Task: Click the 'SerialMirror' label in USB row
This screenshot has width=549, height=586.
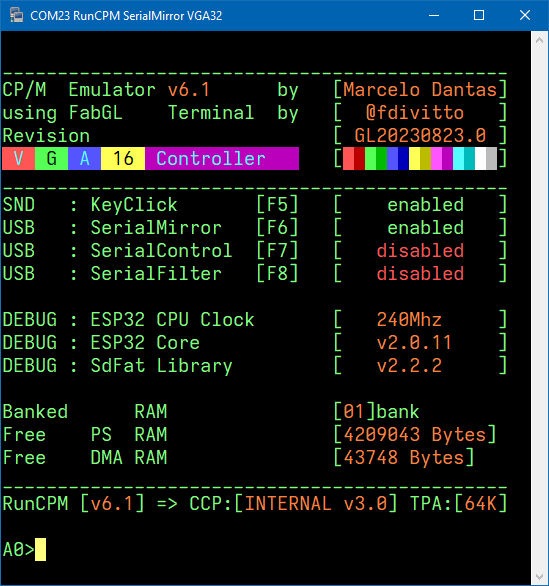Action: 156,228
